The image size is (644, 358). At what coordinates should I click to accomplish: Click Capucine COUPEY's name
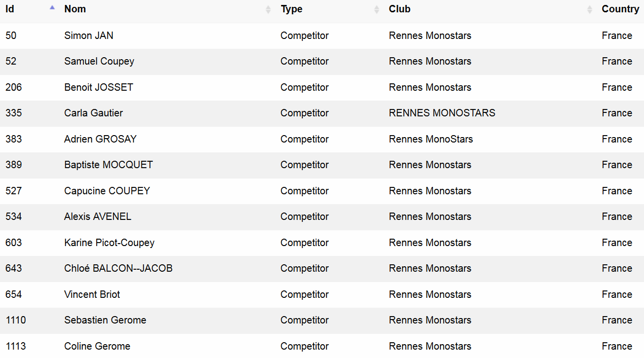pyautogui.click(x=107, y=191)
